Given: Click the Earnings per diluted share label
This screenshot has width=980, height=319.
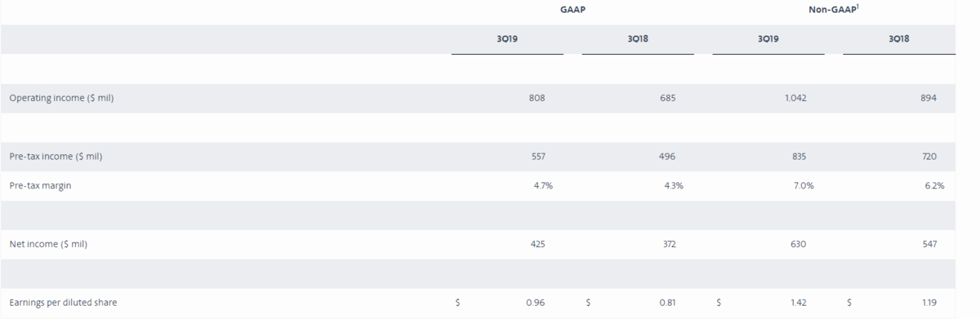Looking at the screenshot, I should click(63, 303).
